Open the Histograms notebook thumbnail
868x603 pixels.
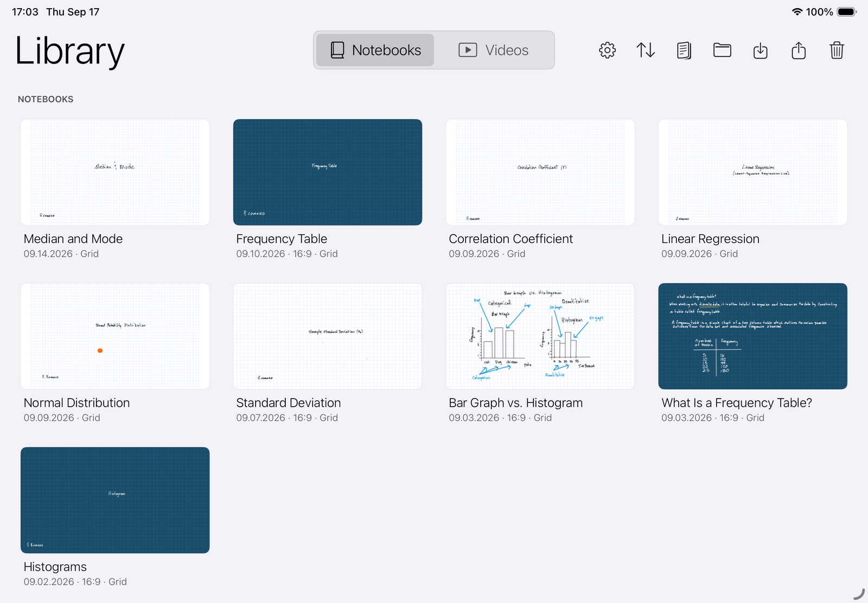click(x=115, y=500)
